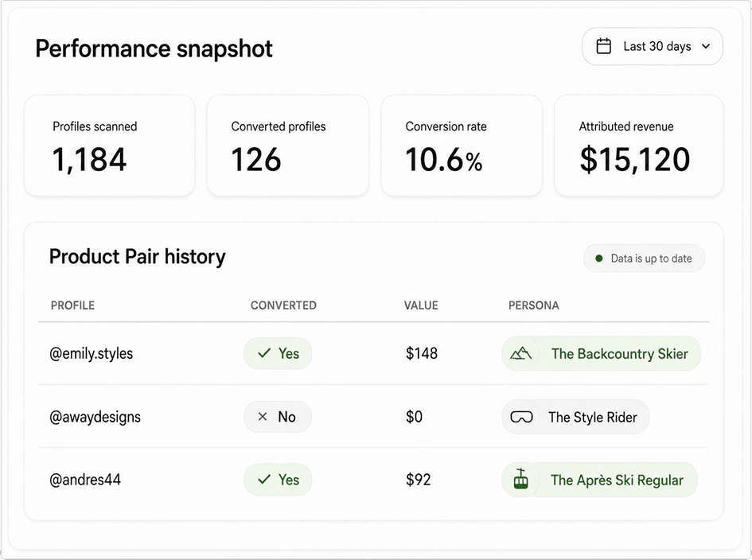Sort by the PERSONA column header
Image resolution: width=752 pixels, height=560 pixels.
point(534,305)
